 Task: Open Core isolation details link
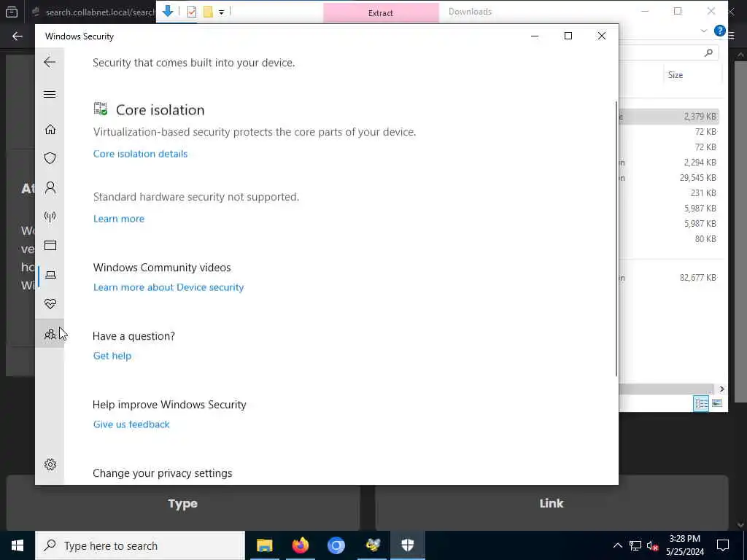pos(141,154)
